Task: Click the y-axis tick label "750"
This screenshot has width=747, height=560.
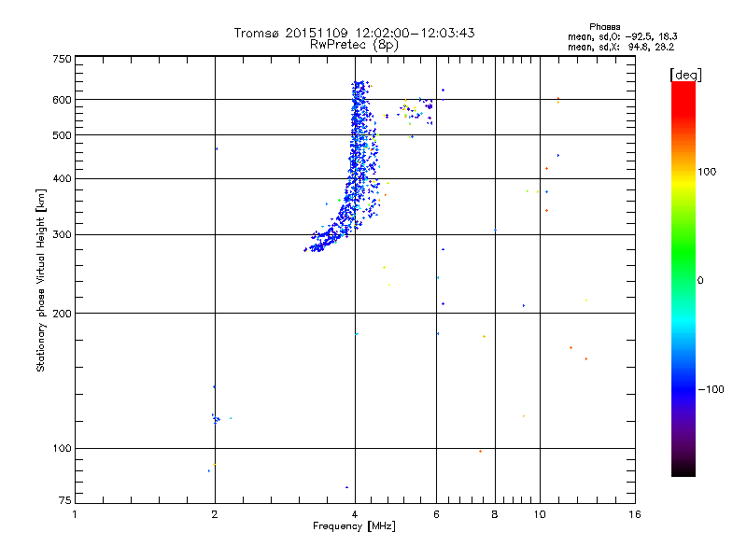Action: [x=62, y=59]
